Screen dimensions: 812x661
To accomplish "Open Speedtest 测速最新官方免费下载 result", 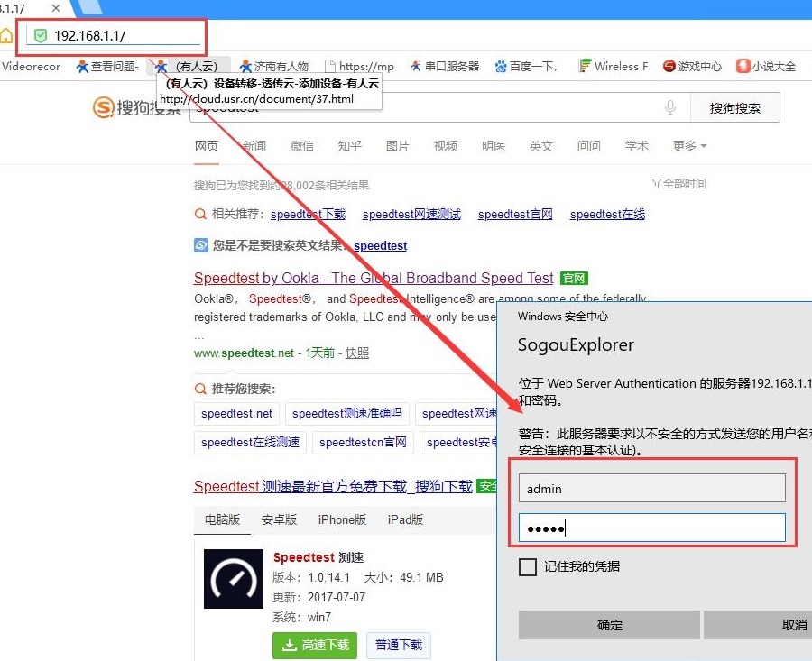I will coord(333,487).
